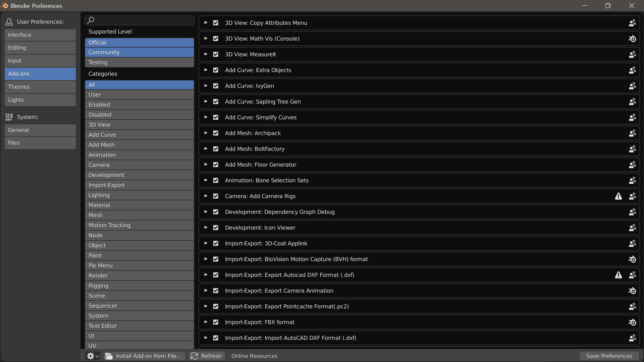644x362 pixels.
Task: Click the community icon on Bone Selection Sets row
Action: [x=632, y=180]
